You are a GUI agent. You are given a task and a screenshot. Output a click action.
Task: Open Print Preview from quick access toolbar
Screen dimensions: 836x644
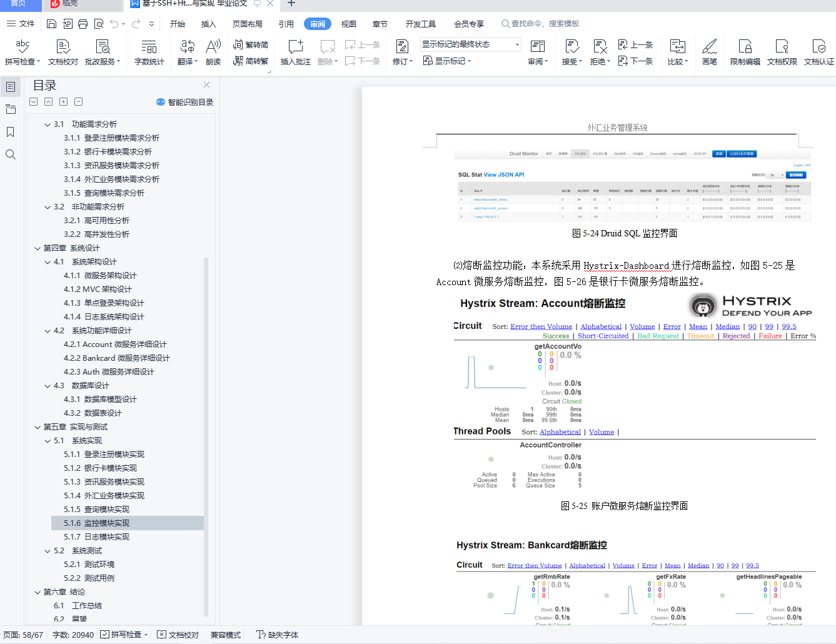[98, 24]
